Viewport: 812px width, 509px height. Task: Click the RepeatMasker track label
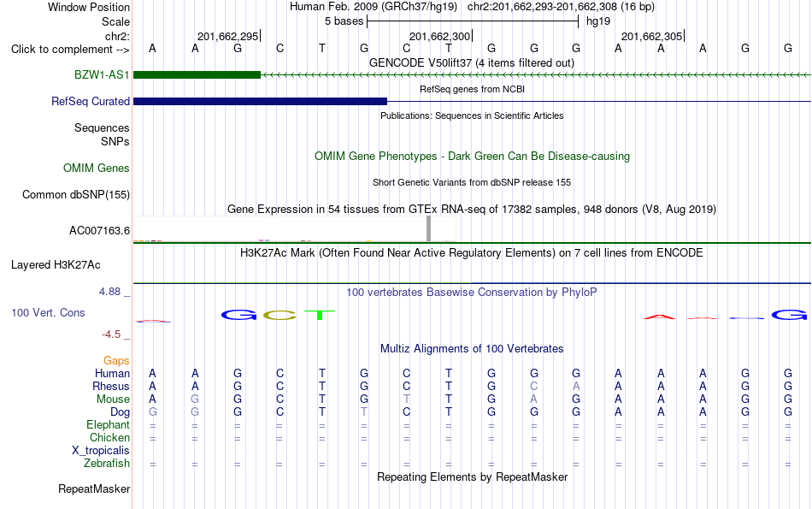coord(94,488)
